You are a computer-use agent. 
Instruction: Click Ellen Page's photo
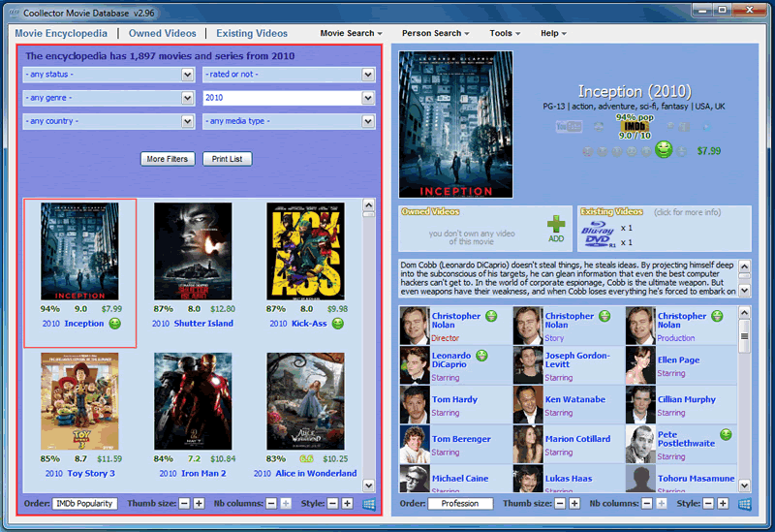(640, 365)
